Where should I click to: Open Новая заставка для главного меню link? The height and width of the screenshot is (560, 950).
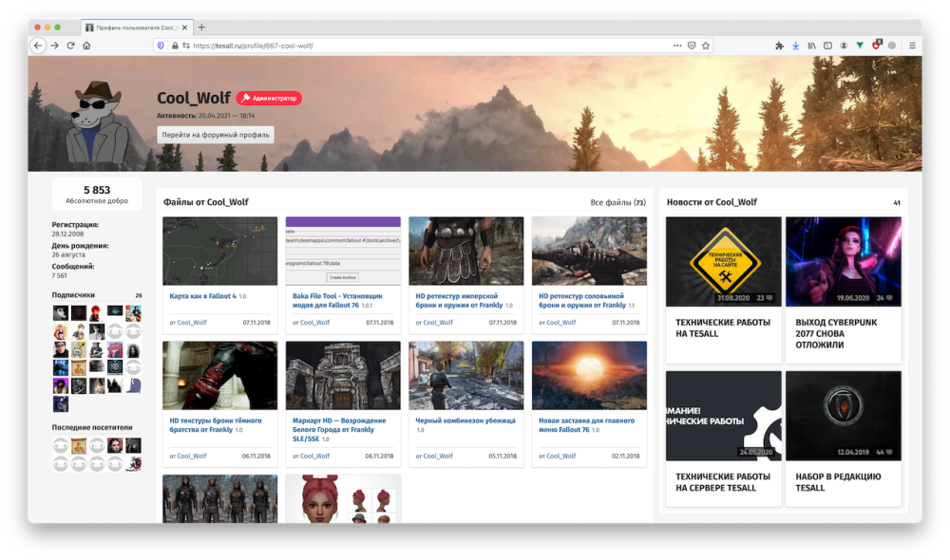click(x=586, y=425)
